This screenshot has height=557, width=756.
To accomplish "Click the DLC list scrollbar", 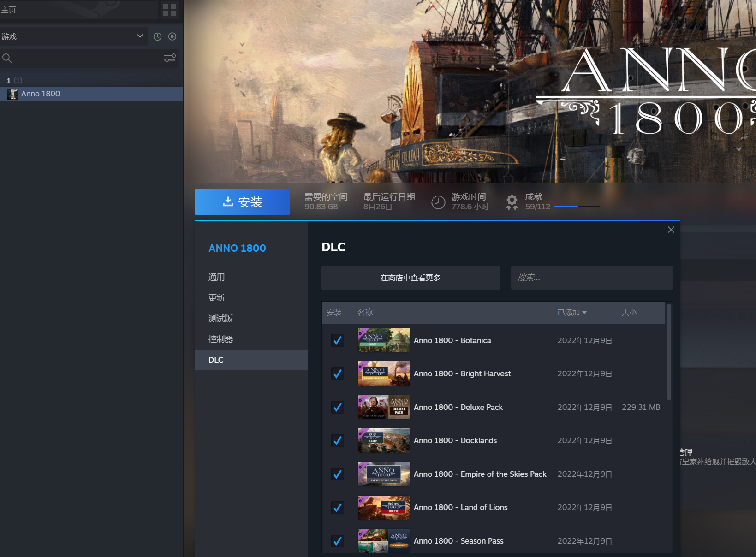I will (x=669, y=352).
